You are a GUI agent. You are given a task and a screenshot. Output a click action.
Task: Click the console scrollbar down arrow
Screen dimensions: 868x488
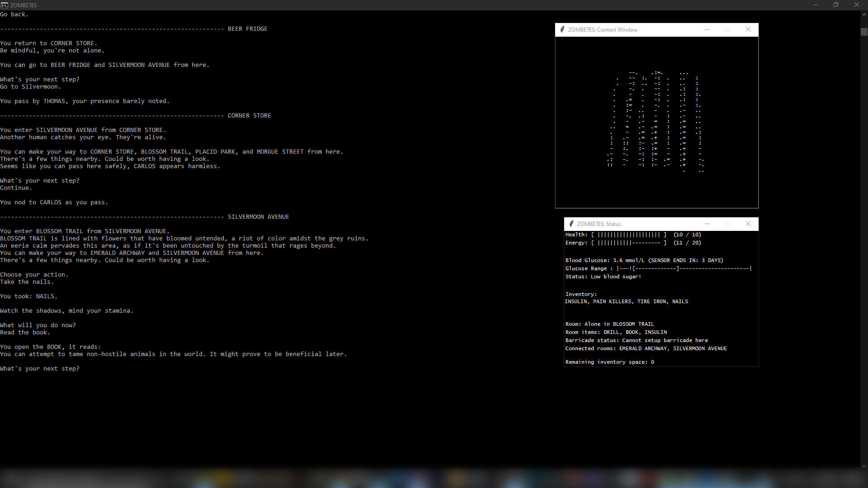click(864, 466)
